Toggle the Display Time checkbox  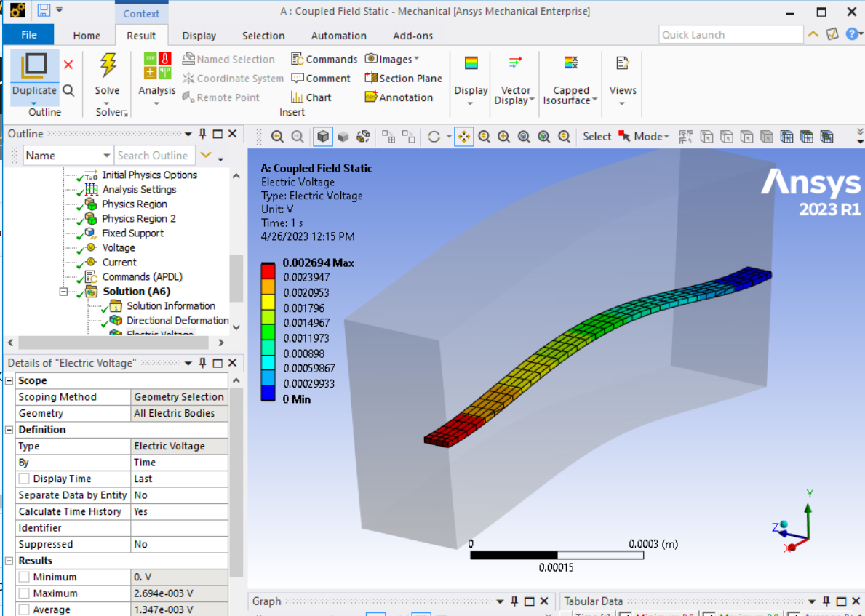tap(24, 479)
